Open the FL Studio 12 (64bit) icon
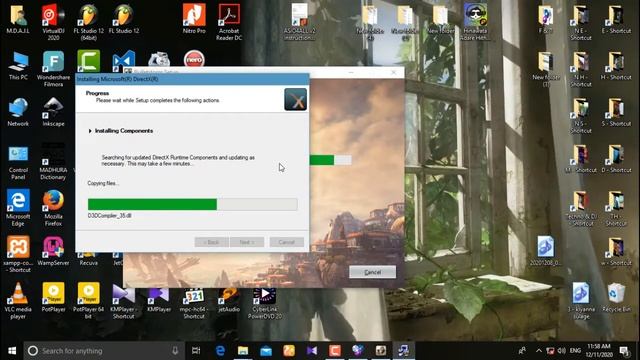 coord(88,23)
